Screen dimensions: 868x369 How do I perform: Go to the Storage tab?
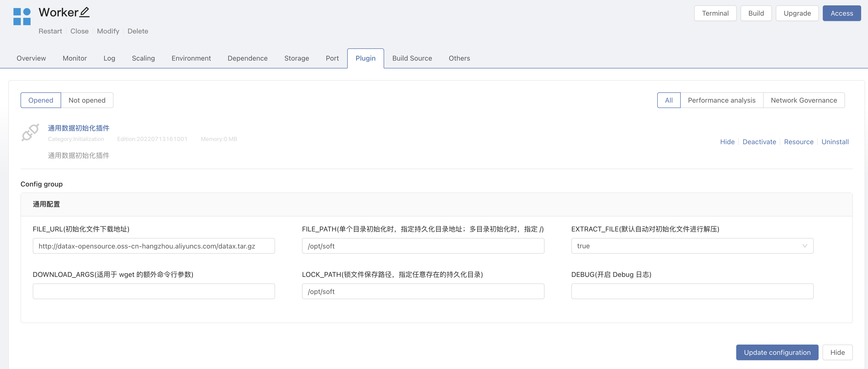[x=297, y=58]
